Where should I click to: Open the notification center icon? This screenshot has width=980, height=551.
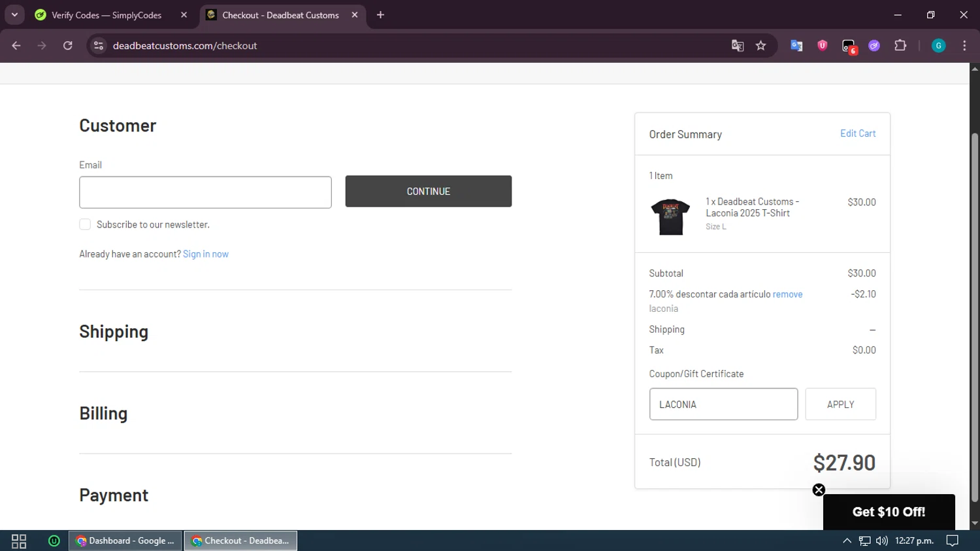pyautogui.click(x=953, y=541)
